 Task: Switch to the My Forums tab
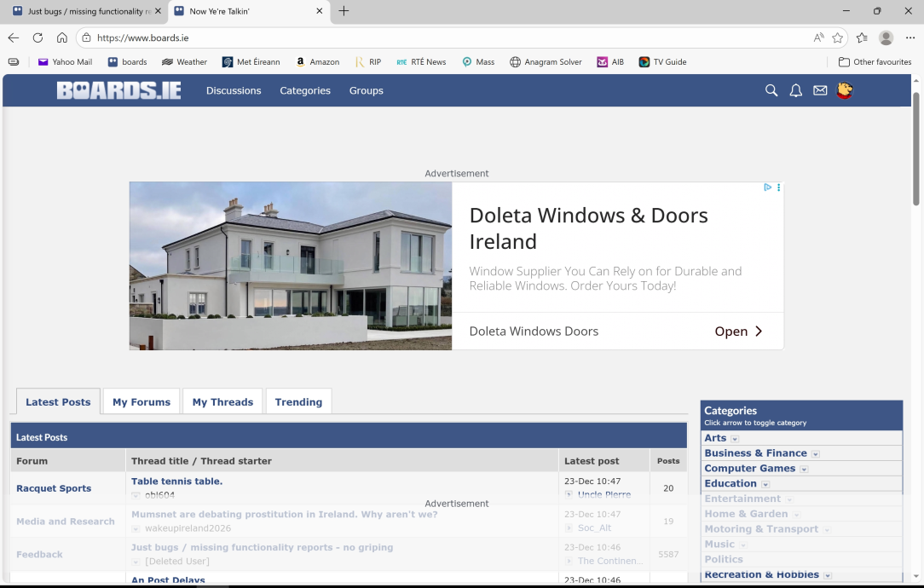tap(141, 402)
